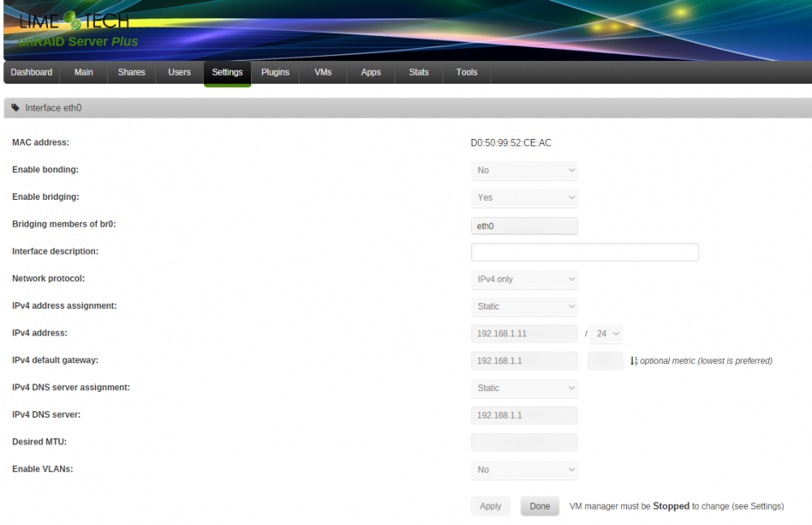Click the Enable bonding label
Screen dimensions: 812x525
(x=45, y=170)
